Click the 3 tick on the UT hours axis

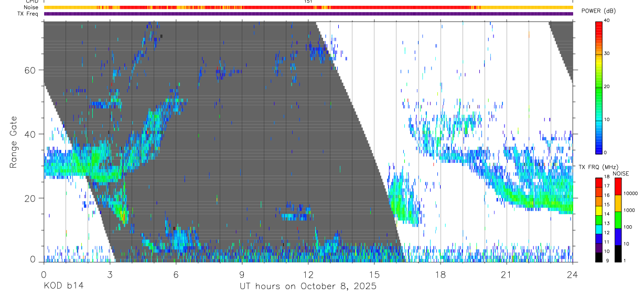pyautogui.click(x=110, y=274)
